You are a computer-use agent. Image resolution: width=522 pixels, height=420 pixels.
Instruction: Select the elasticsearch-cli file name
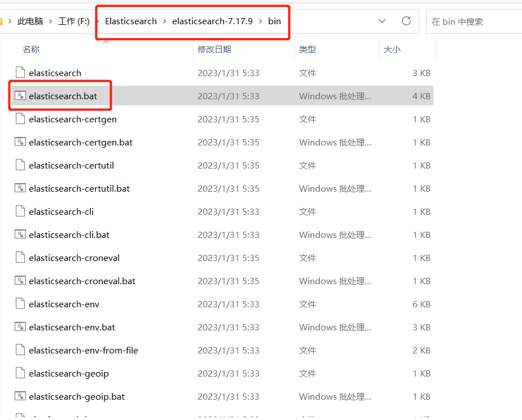tap(62, 211)
